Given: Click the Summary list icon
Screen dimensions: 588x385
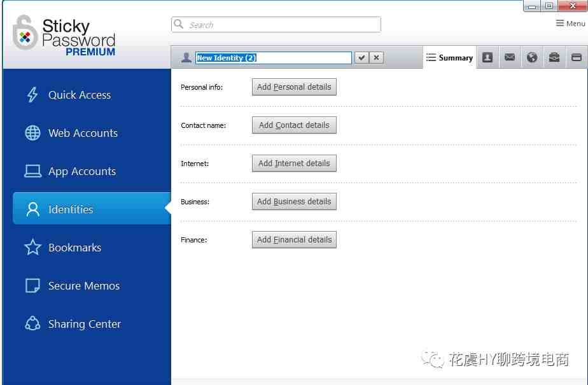Looking at the screenshot, I should pyautogui.click(x=431, y=57).
